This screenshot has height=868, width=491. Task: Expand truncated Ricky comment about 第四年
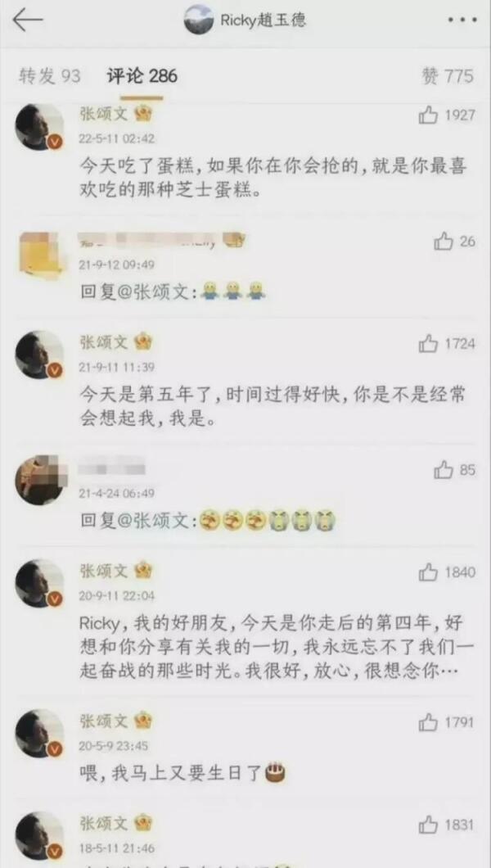coord(271,649)
